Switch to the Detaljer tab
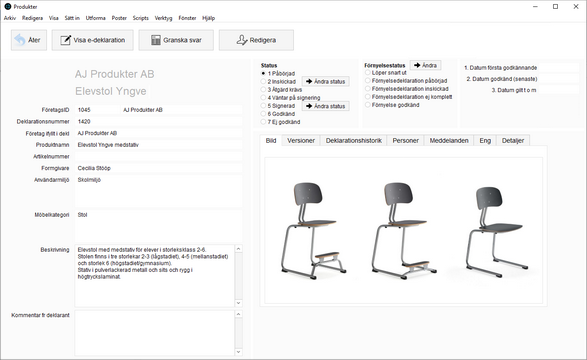 pos(513,140)
